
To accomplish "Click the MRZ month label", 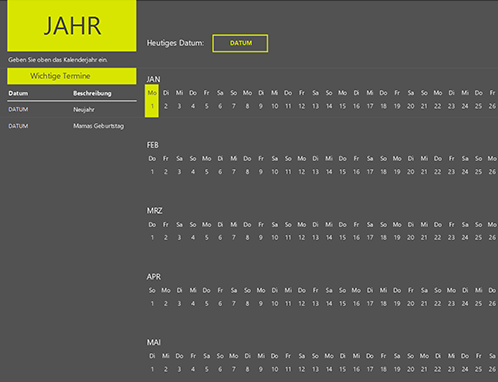I will click(x=154, y=211).
